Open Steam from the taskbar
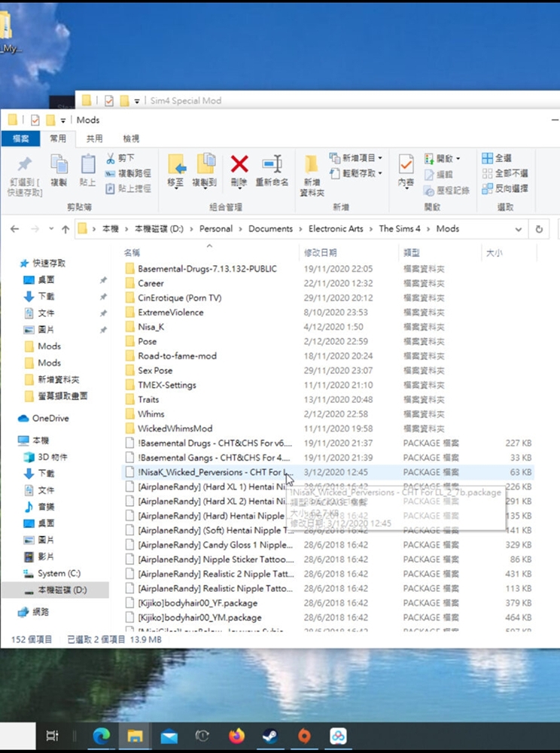Image resolution: width=560 pixels, height=753 pixels. tap(269, 735)
